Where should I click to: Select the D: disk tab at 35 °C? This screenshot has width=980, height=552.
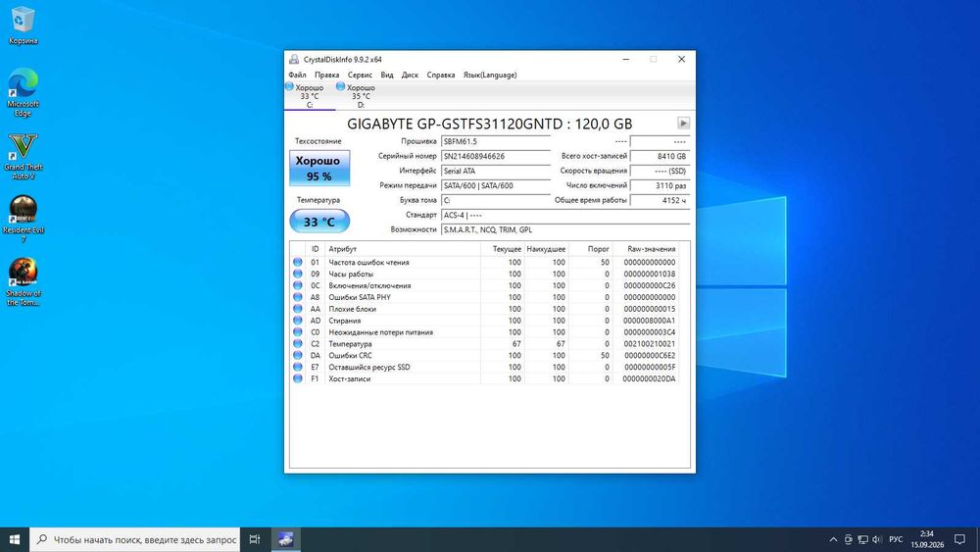click(x=361, y=96)
